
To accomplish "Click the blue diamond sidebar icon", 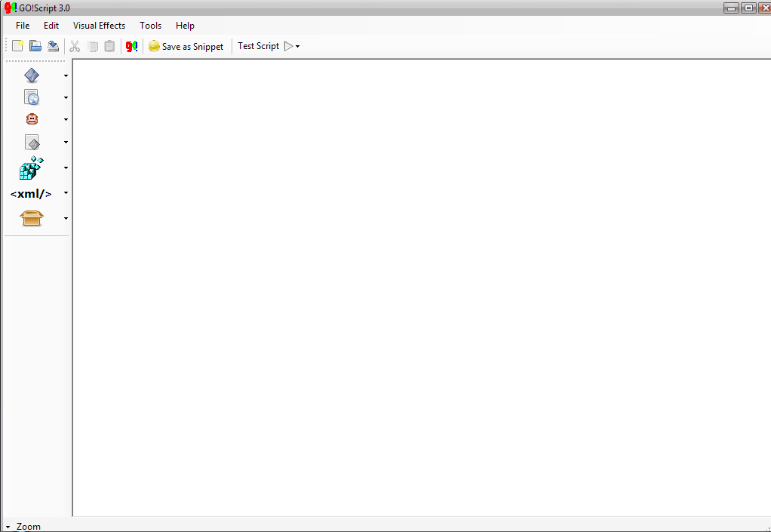I will [32, 75].
